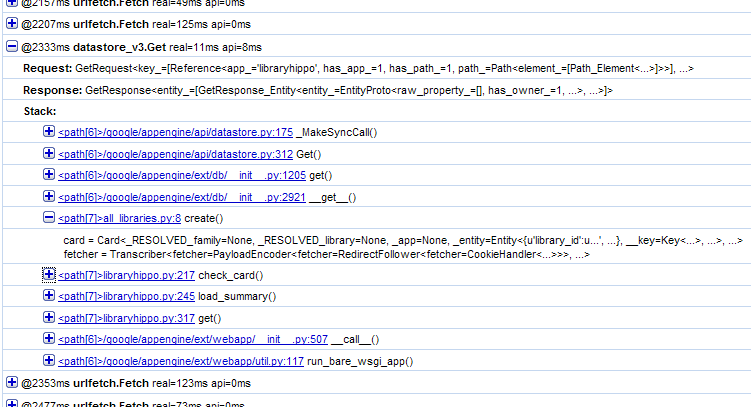Click the Stack: label
This screenshot has height=407, width=751.
pyautogui.click(x=40, y=112)
